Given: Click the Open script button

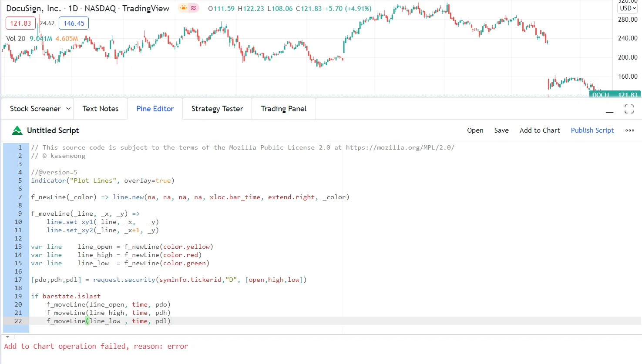Looking at the screenshot, I should click(x=475, y=130).
